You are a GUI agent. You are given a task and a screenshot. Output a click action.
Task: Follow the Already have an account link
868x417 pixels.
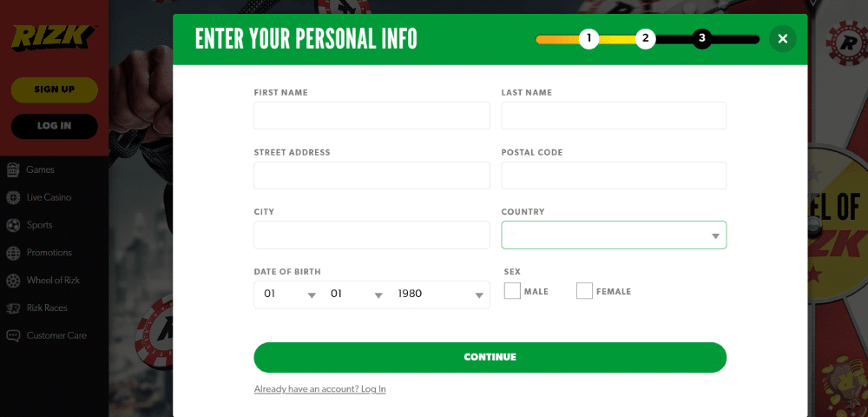pyautogui.click(x=320, y=389)
